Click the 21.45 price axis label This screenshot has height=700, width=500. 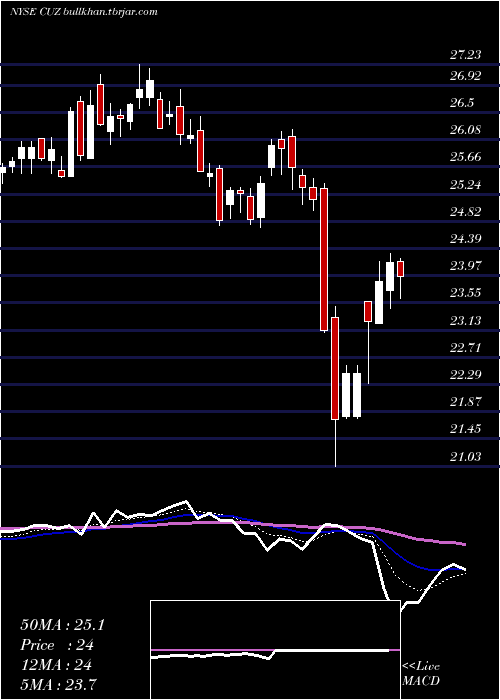[466, 429]
